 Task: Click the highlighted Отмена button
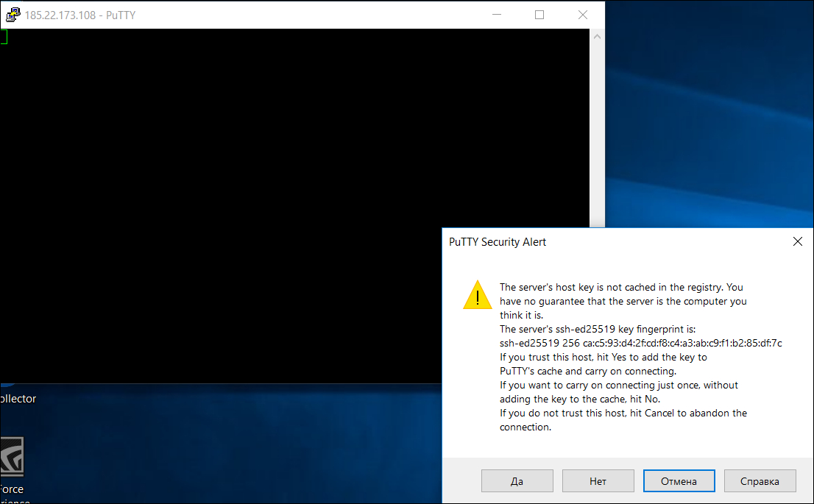pos(679,480)
